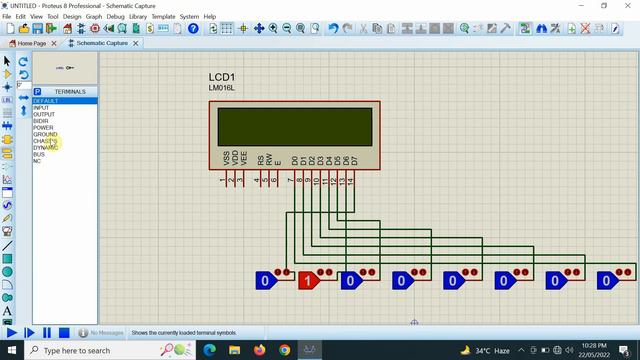
Task: Open the Windows Start menu
Action: pyautogui.click(x=12, y=350)
